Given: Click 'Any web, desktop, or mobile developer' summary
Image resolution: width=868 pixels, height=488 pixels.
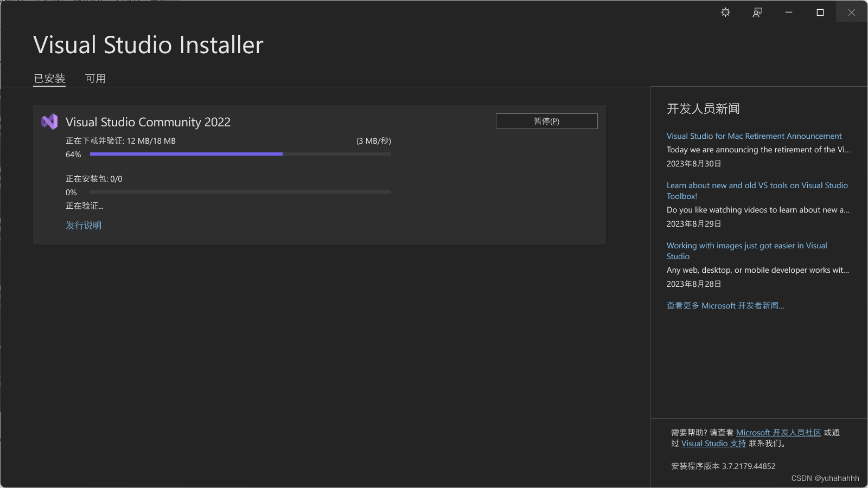Looking at the screenshot, I should (x=758, y=270).
